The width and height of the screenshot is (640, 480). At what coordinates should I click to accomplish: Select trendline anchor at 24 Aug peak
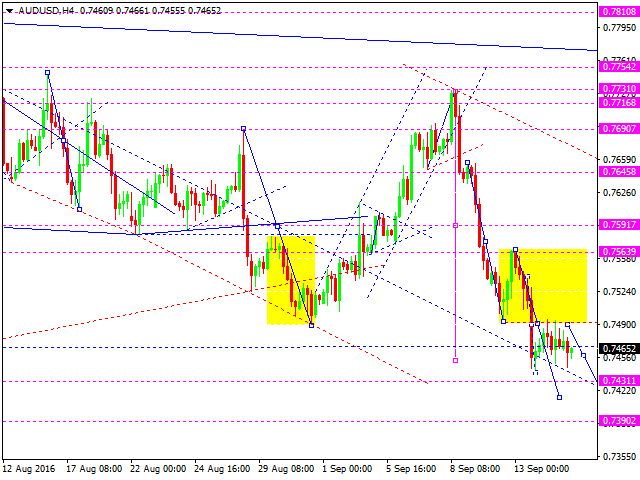point(244,129)
